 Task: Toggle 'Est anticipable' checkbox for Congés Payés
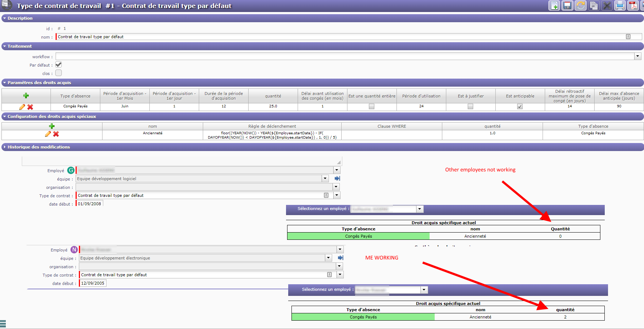pos(520,107)
